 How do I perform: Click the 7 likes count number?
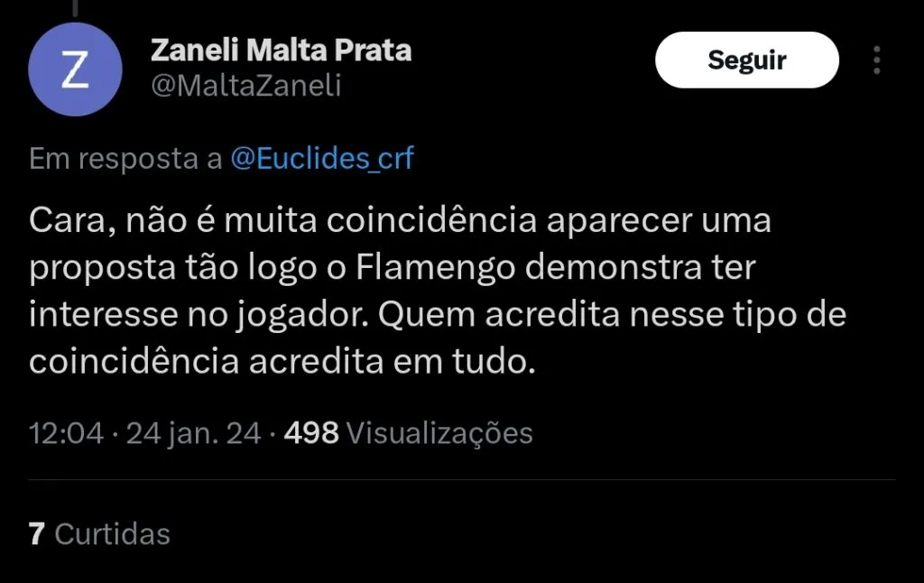(36, 533)
